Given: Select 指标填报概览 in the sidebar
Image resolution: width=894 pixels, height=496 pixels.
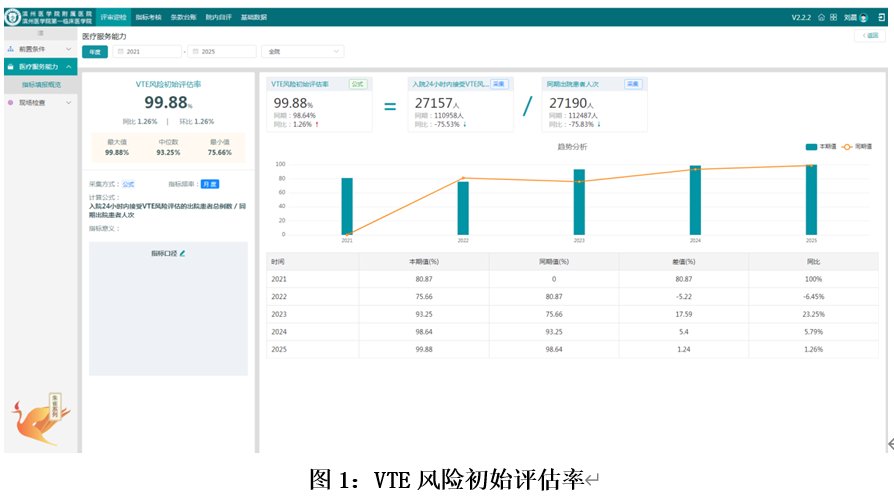Looking at the screenshot, I should (x=42, y=85).
